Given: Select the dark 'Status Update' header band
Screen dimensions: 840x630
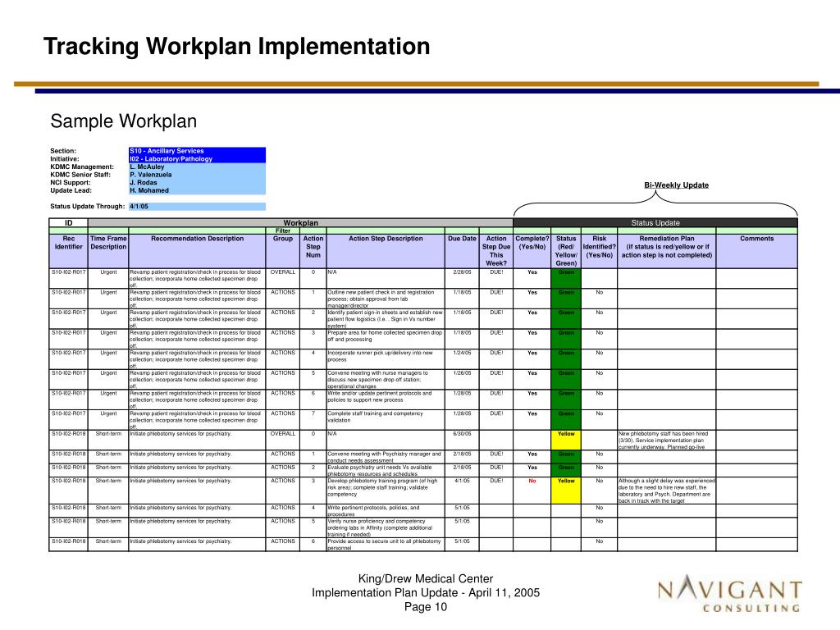Looking at the screenshot, I should (x=655, y=223).
